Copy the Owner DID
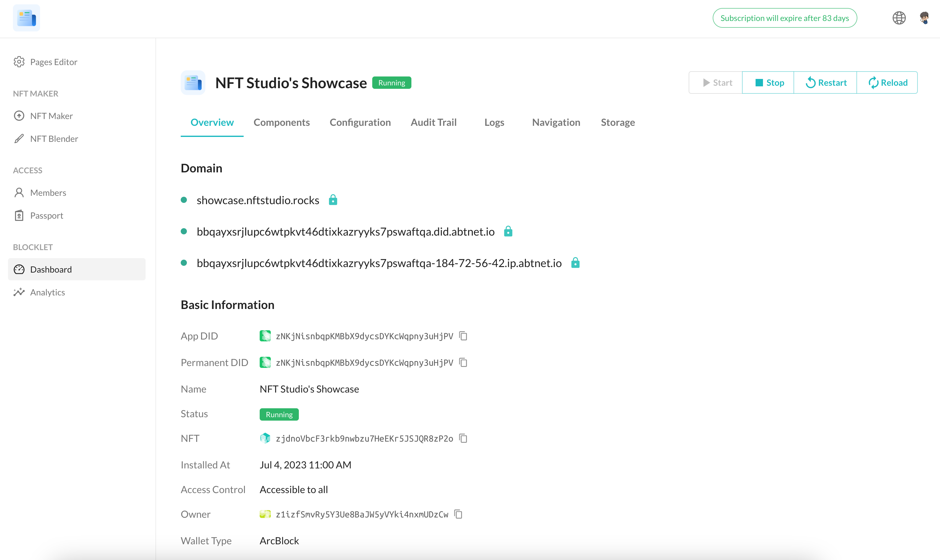The image size is (940, 560). tap(458, 514)
